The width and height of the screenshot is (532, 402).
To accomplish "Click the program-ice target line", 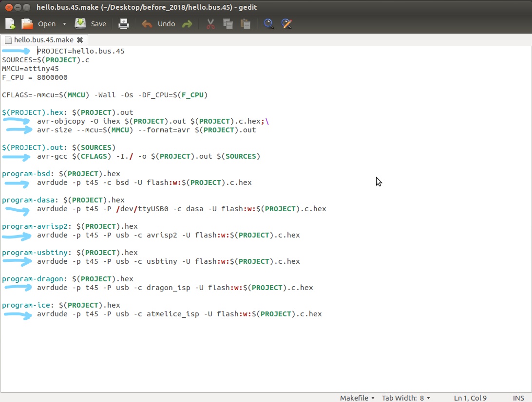I will coord(61,306).
